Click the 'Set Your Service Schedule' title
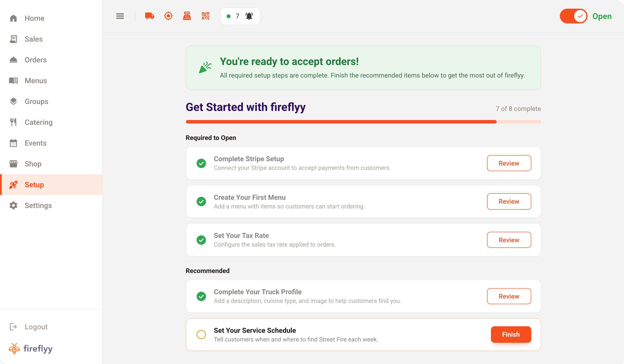The height and width of the screenshot is (364, 624). pos(255,330)
